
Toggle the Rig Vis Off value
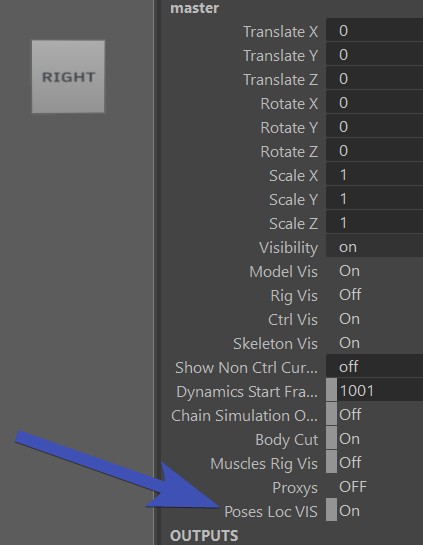[x=350, y=295]
